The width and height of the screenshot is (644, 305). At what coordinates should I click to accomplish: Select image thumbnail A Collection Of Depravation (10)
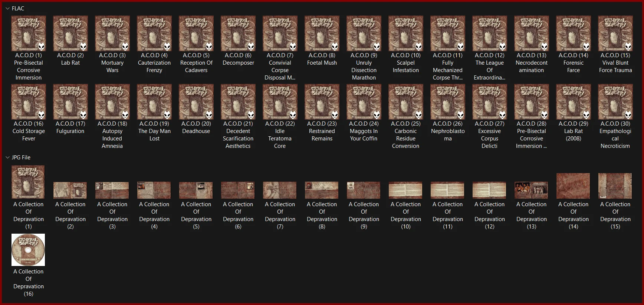pyautogui.click(x=405, y=190)
